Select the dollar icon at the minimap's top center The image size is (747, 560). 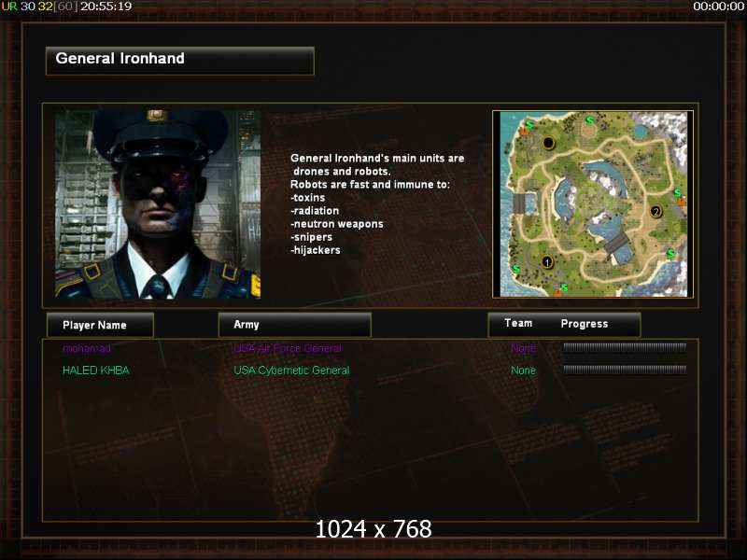[x=590, y=120]
